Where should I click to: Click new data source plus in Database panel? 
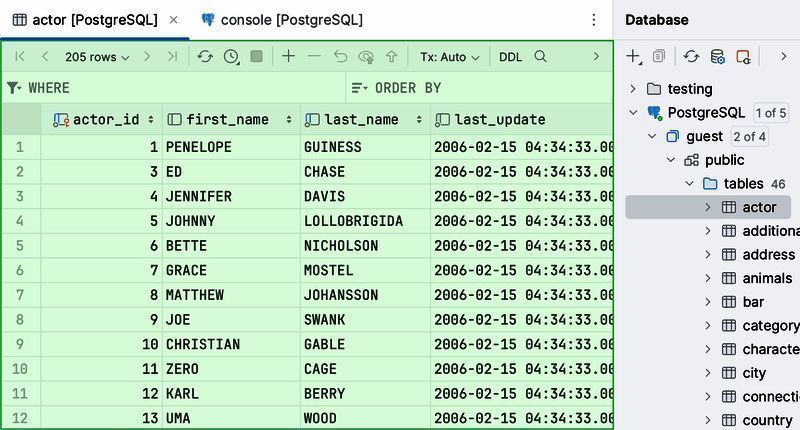point(633,57)
